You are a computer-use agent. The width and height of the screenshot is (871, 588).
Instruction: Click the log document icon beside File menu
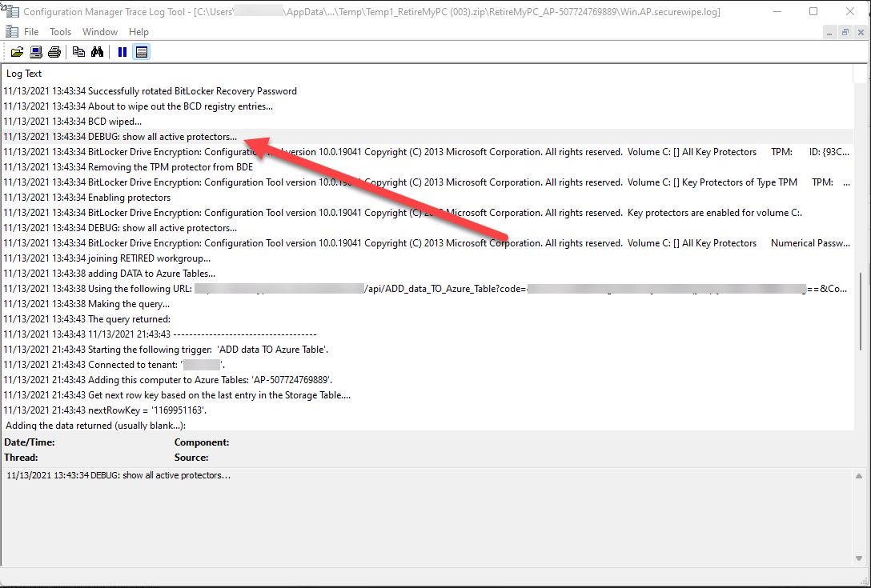(x=11, y=32)
